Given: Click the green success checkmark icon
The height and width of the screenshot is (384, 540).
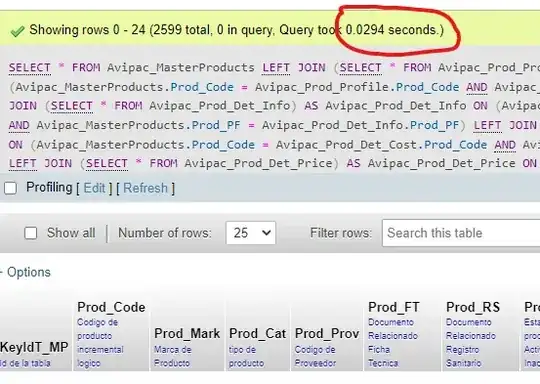Looking at the screenshot, I should point(17,31).
